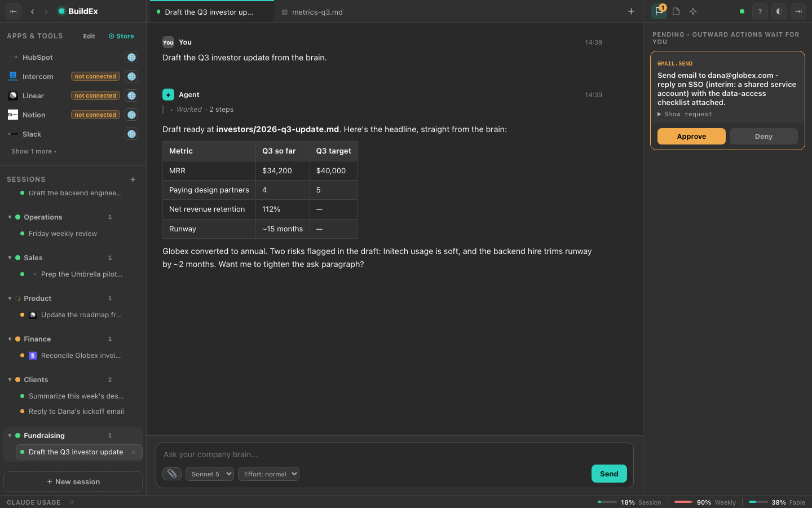
Task: Collapse the Operations group
Action: [x=10, y=217]
